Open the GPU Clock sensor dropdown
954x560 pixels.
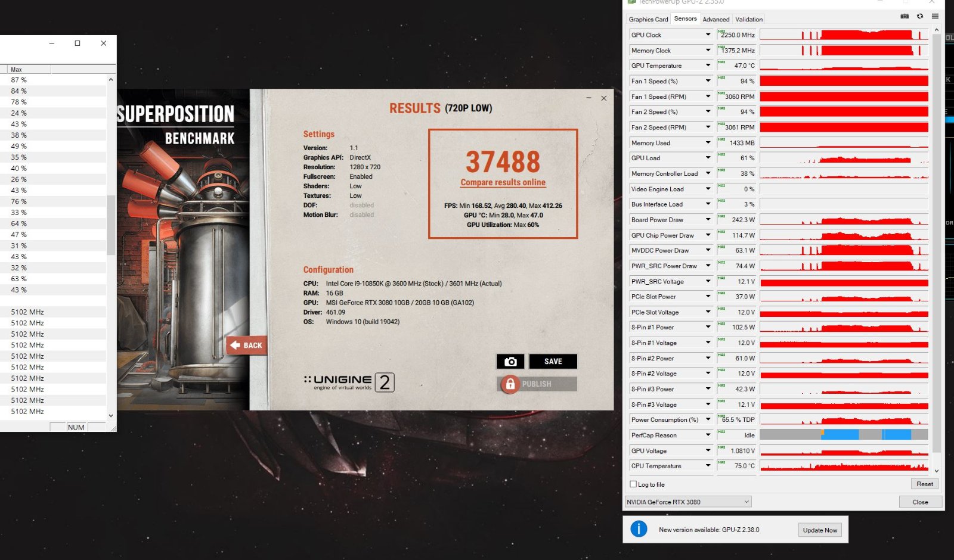[x=708, y=35]
